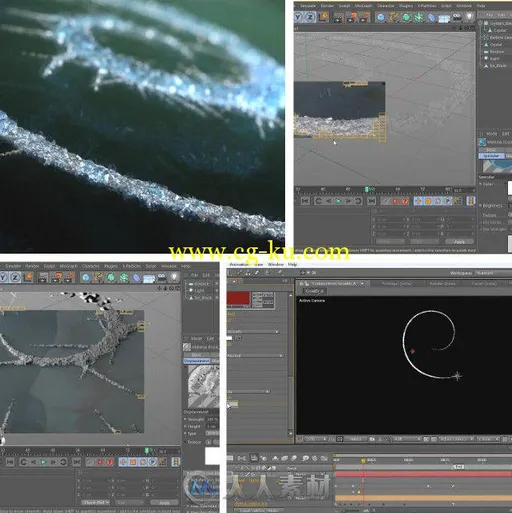Add Cube primitive in bottom-left Cinema 4D toolbar

point(86,277)
